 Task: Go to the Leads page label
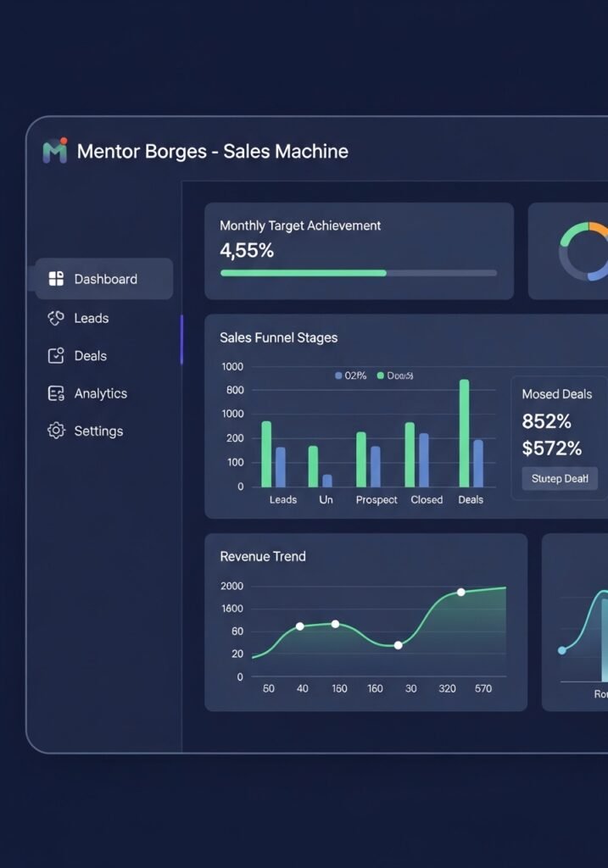(x=92, y=318)
